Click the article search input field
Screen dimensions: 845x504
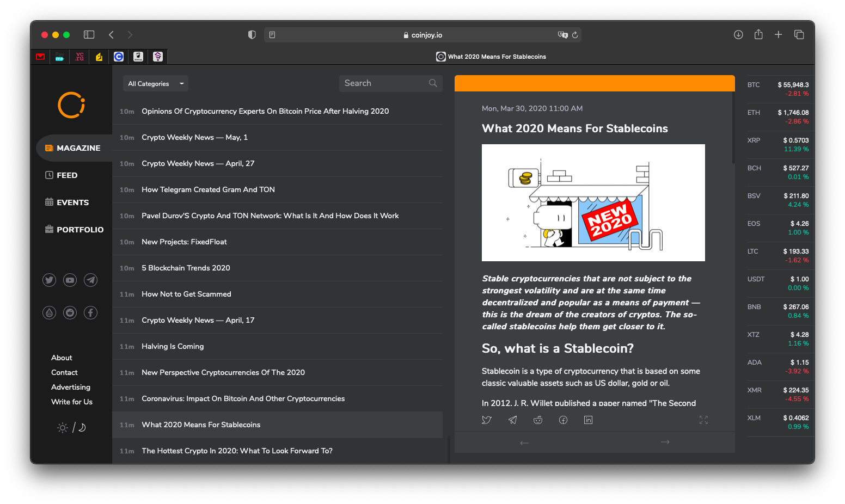click(384, 83)
